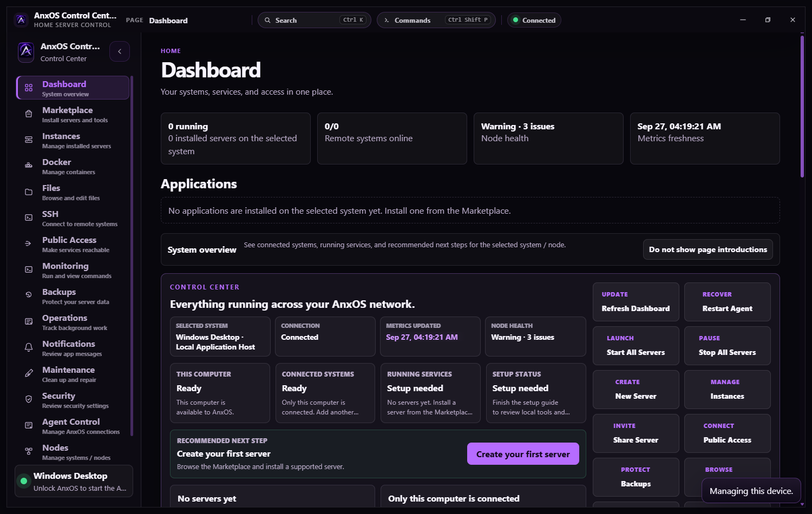
Task: Click the Search field in the top bar
Action: [x=315, y=20]
